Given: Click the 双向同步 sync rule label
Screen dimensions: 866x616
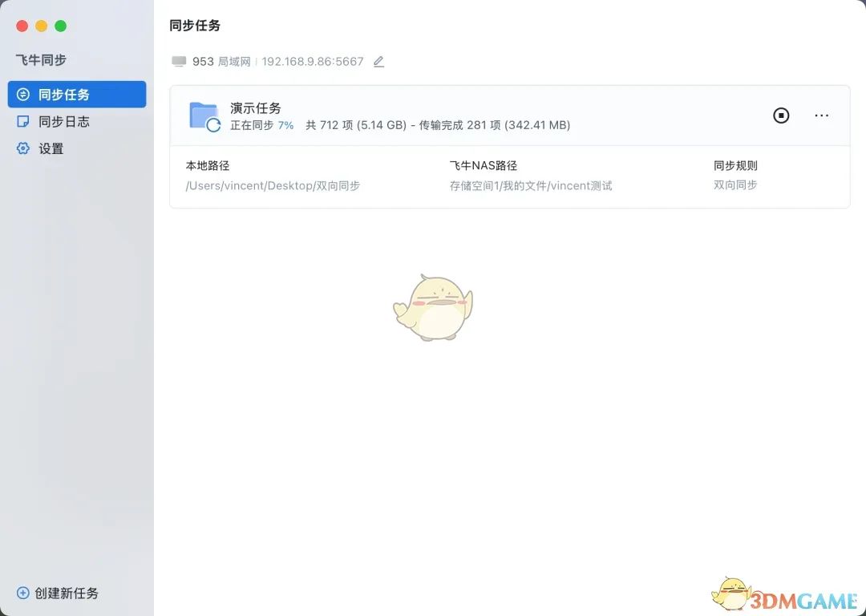Looking at the screenshot, I should (x=735, y=185).
